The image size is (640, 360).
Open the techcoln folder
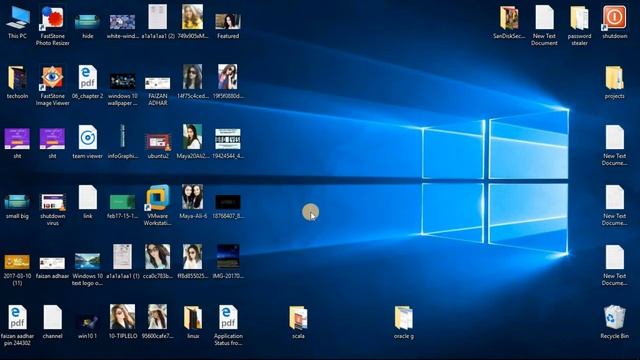(18, 78)
